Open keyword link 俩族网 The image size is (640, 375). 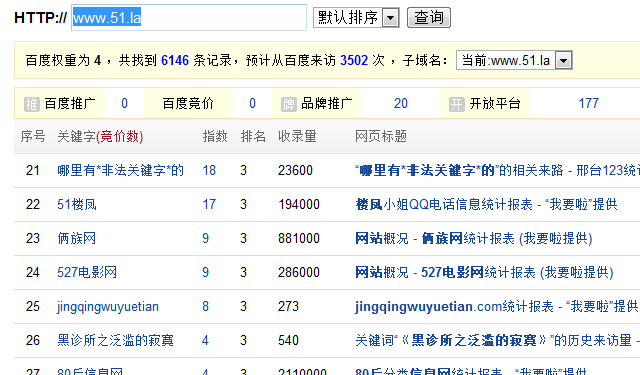click(76, 238)
